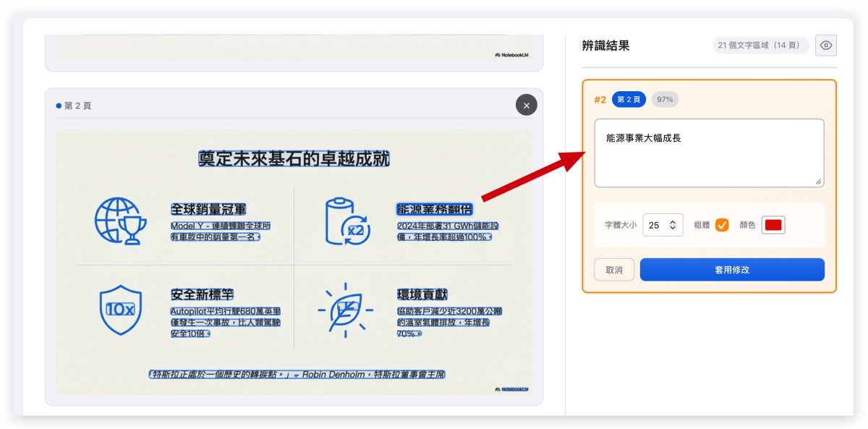The height and width of the screenshot is (429, 868).
Task: Click the globe and trophy icon
Action: 120,220
